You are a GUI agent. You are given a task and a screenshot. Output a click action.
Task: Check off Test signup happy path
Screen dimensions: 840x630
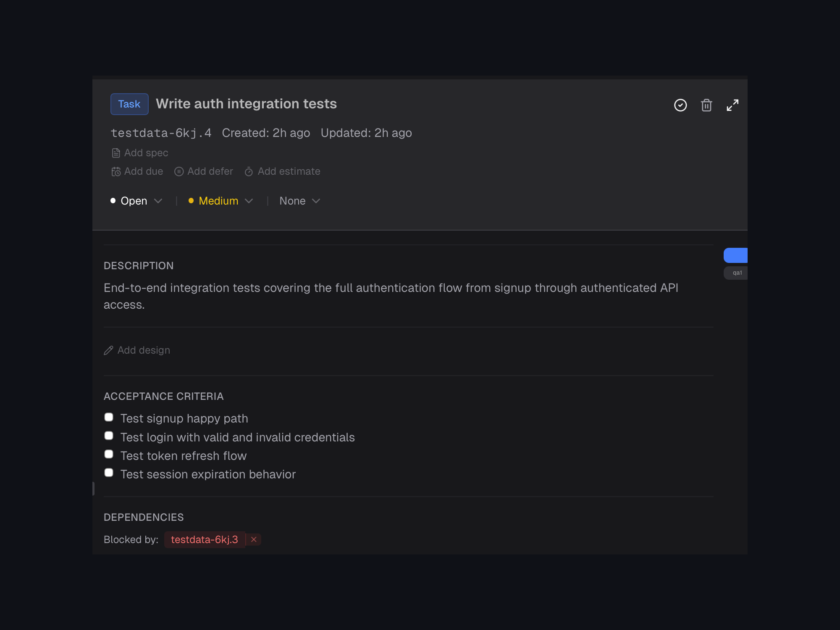tap(109, 417)
